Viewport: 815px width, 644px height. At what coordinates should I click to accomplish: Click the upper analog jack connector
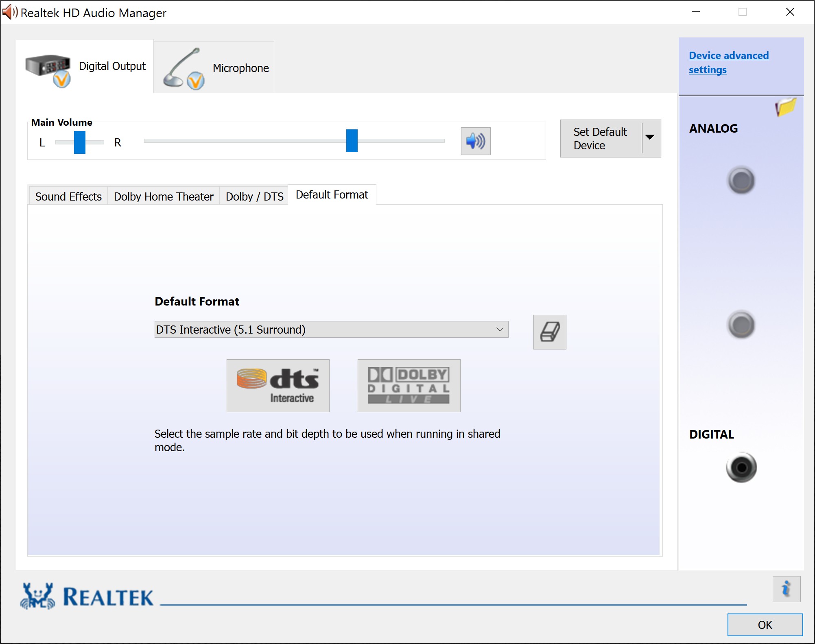(741, 180)
